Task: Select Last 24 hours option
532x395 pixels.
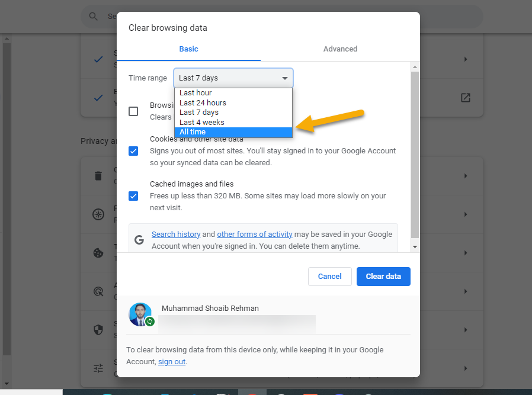Action: coord(233,102)
